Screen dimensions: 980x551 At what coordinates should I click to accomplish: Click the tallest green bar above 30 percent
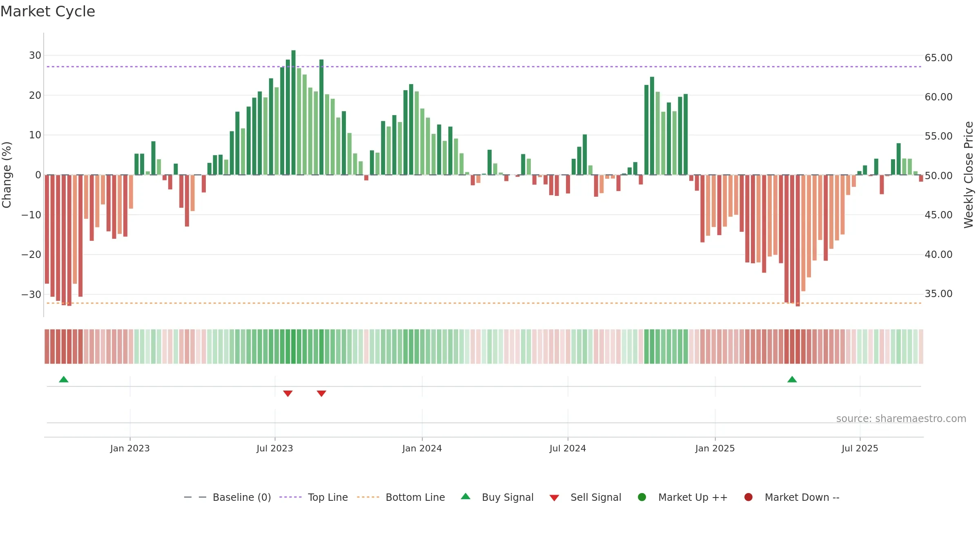[294, 113]
